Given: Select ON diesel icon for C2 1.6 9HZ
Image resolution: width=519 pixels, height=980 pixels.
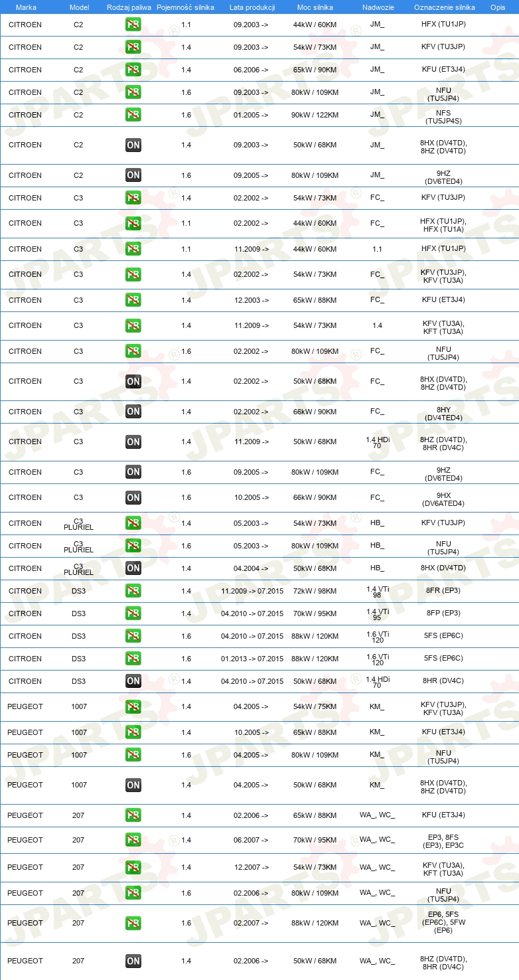Looking at the screenshot, I should (133, 175).
